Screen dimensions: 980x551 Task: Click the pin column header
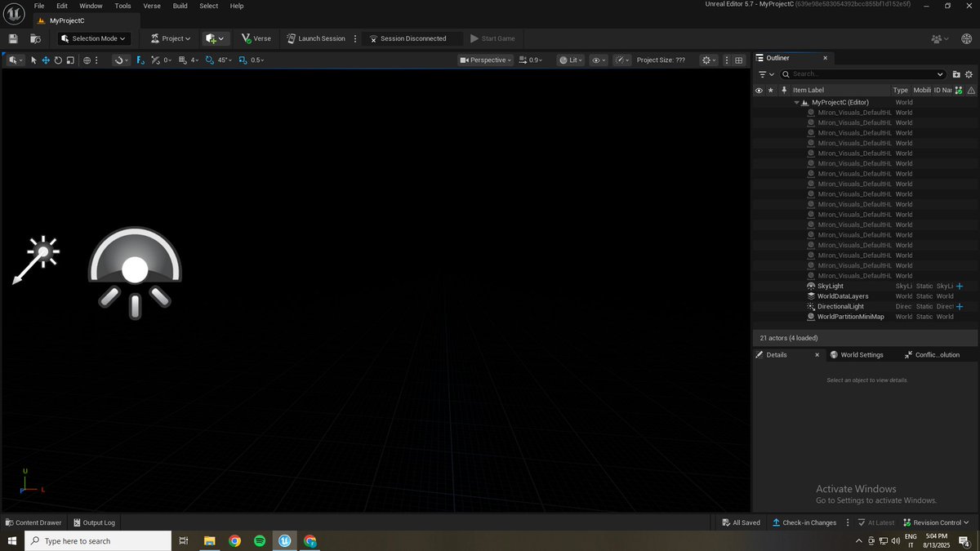(784, 90)
